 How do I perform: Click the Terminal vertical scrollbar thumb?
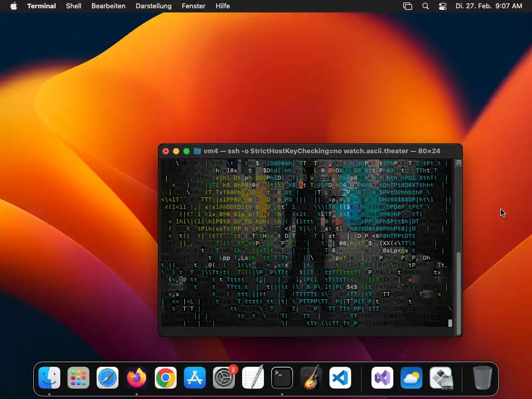(459, 293)
